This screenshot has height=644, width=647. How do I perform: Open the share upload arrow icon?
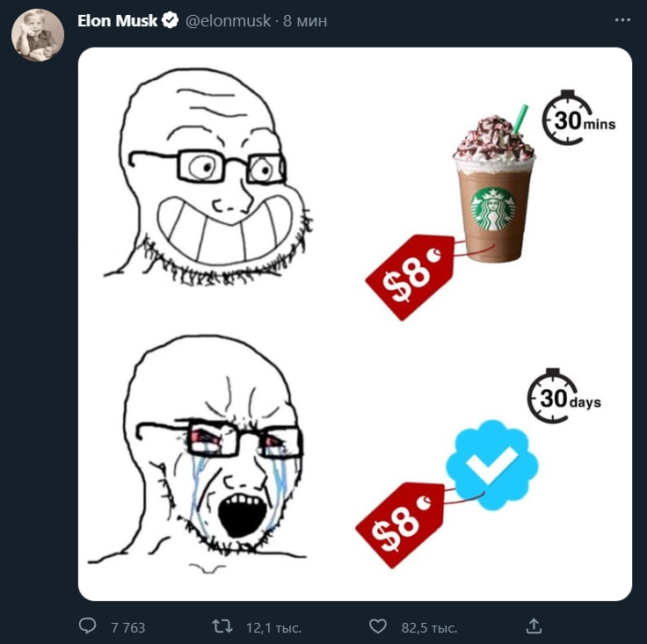(534, 626)
